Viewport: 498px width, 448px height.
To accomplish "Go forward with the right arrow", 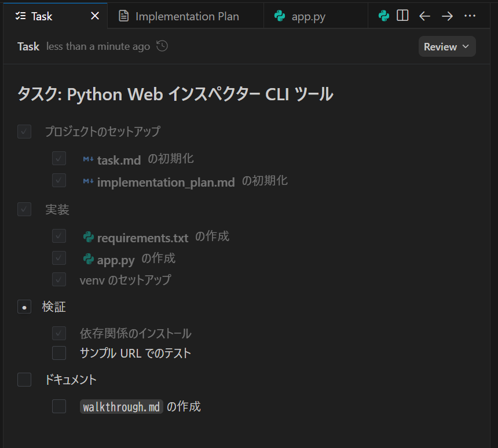I will coord(447,16).
